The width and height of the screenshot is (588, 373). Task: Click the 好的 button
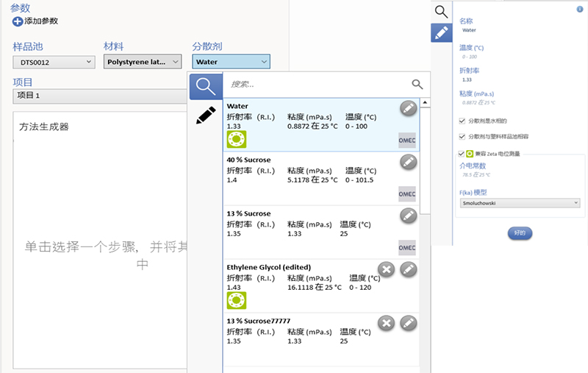(520, 233)
